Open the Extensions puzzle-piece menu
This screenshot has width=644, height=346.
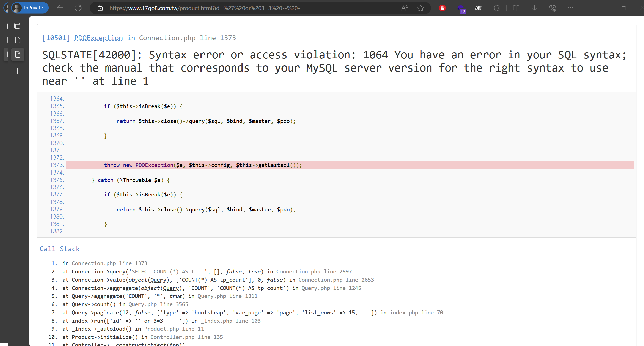click(x=496, y=8)
